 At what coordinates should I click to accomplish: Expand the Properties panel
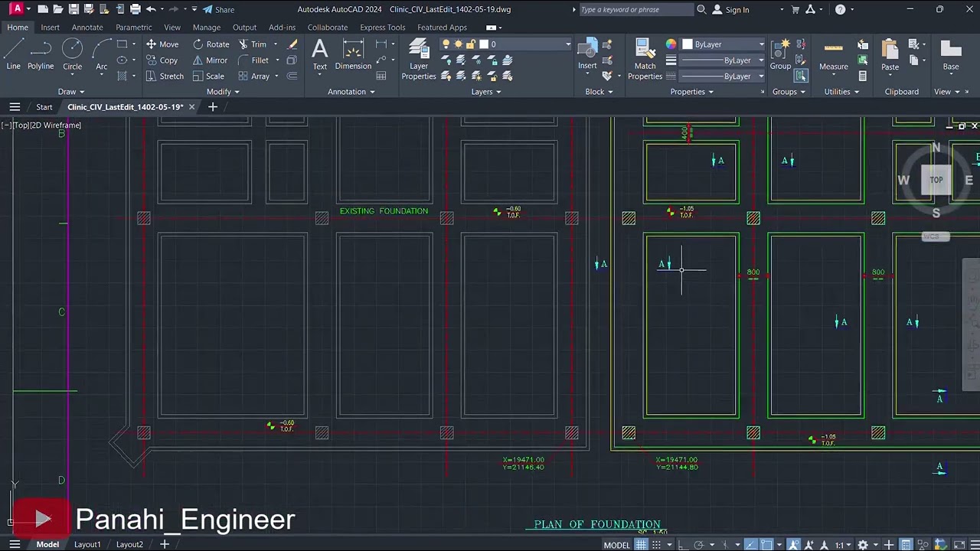(x=692, y=92)
